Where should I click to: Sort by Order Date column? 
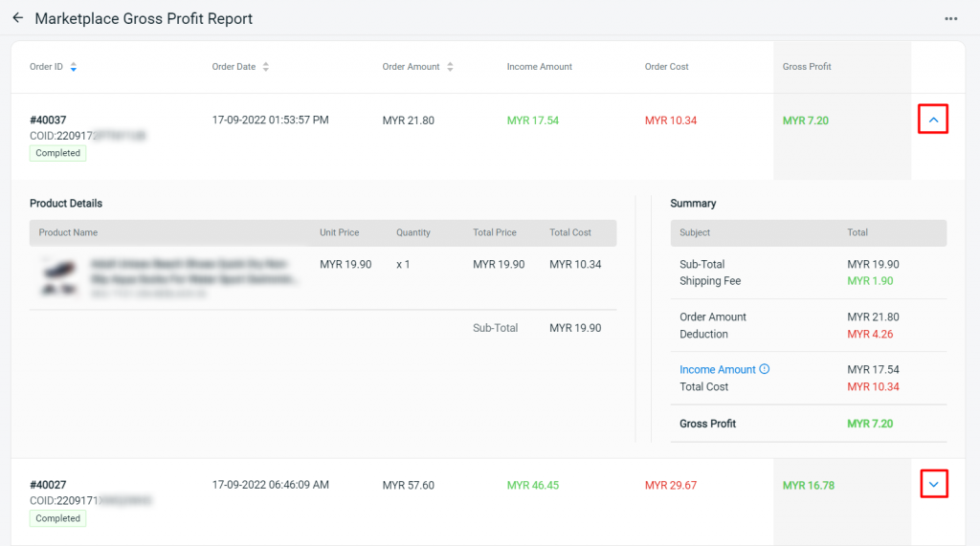coord(266,67)
